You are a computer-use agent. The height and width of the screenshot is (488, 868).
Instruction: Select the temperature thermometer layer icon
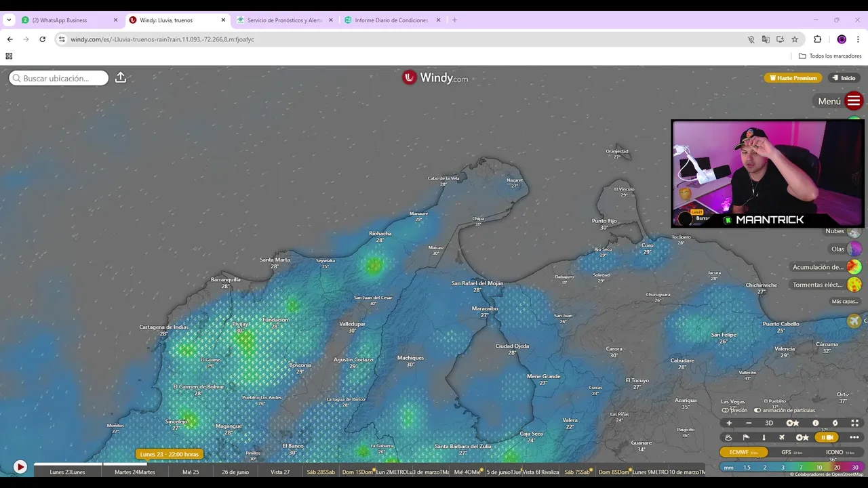pos(764,437)
